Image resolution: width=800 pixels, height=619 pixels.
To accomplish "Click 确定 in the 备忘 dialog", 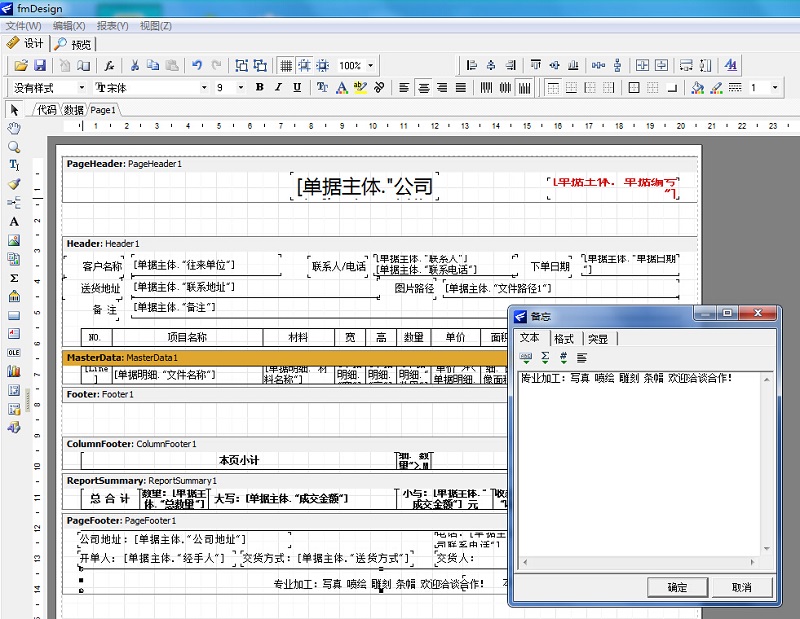I will click(x=678, y=587).
